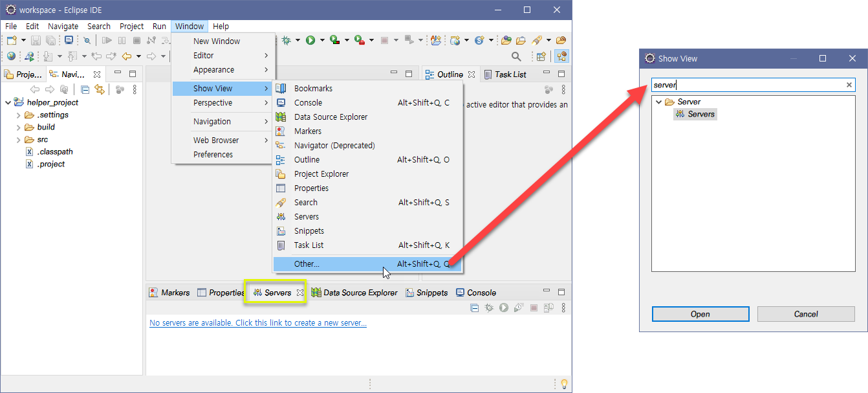Close the Outline tab with its X
Screen dimensions: 868x393
pos(472,74)
